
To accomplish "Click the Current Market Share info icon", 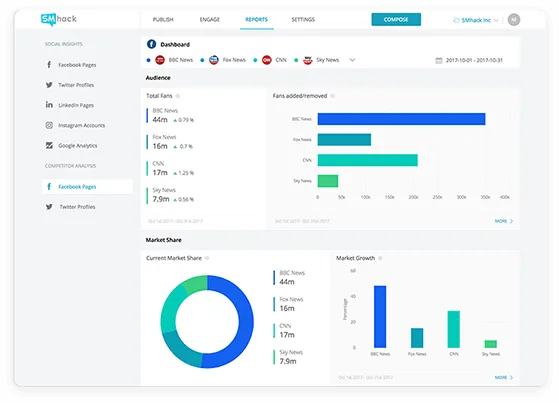I will (207, 258).
